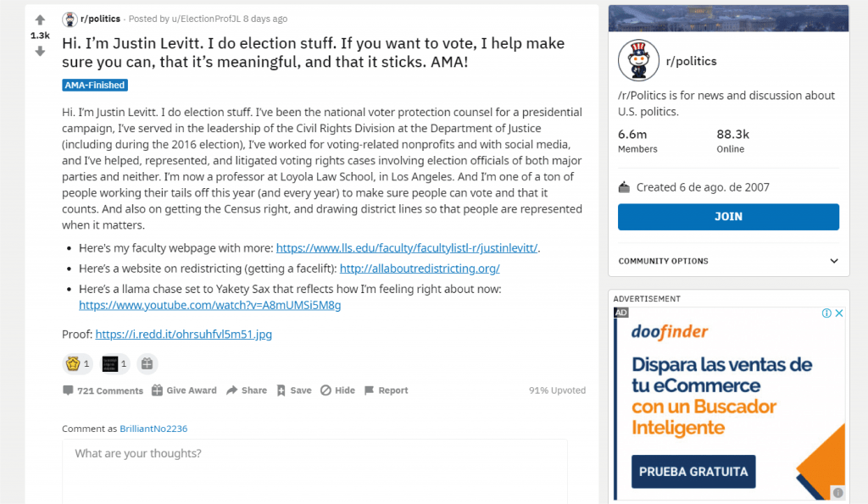Open the 721 Comments section

pos(103,390)
